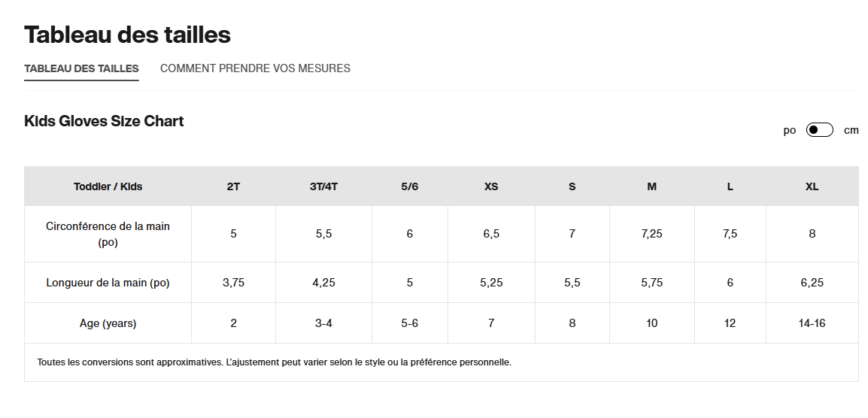This screenshot has width=868, height=418.
Task: Click the S size column header
Action: pyautogui.click(x=572, y=186)
